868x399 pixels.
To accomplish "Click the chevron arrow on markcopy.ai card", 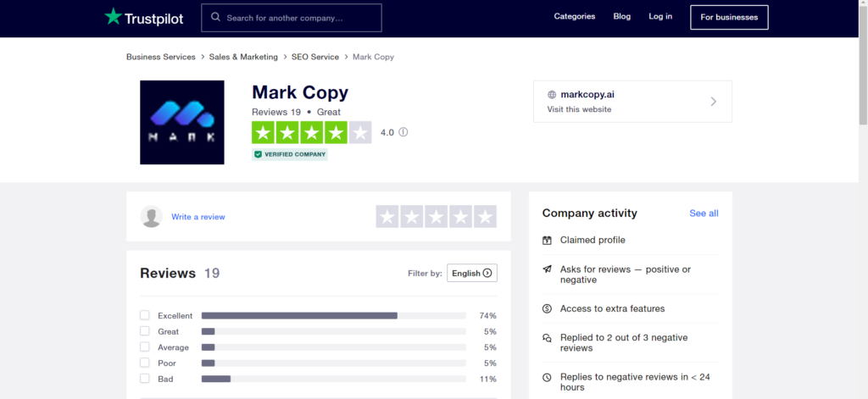I will click(714, 102).
